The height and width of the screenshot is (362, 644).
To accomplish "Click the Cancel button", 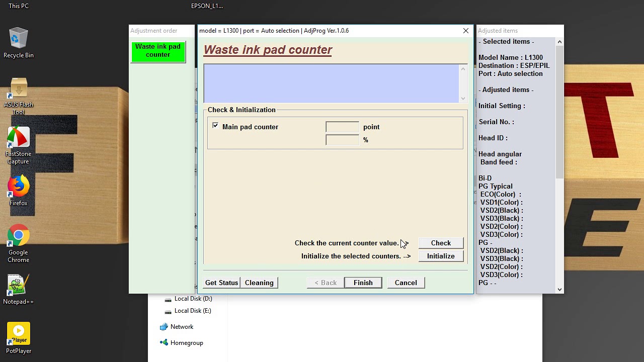I will 406,283.
